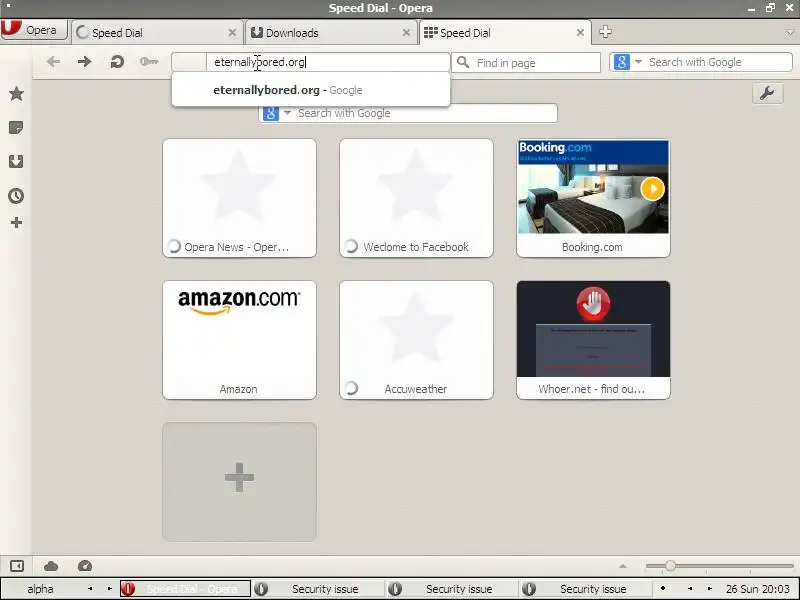Click the toolbar Google search engine icon
Screen dimensions: 800x600
coord(621,62)
